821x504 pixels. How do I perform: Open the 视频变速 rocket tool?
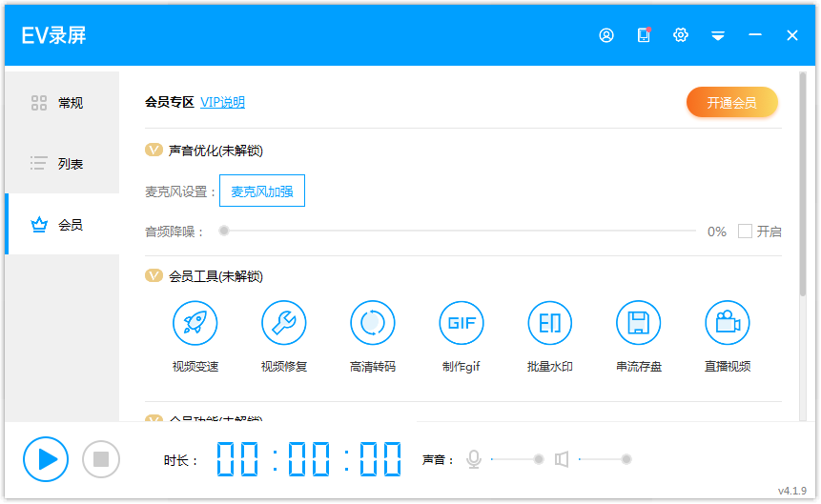pyautogui.click(x=195, y=324)
